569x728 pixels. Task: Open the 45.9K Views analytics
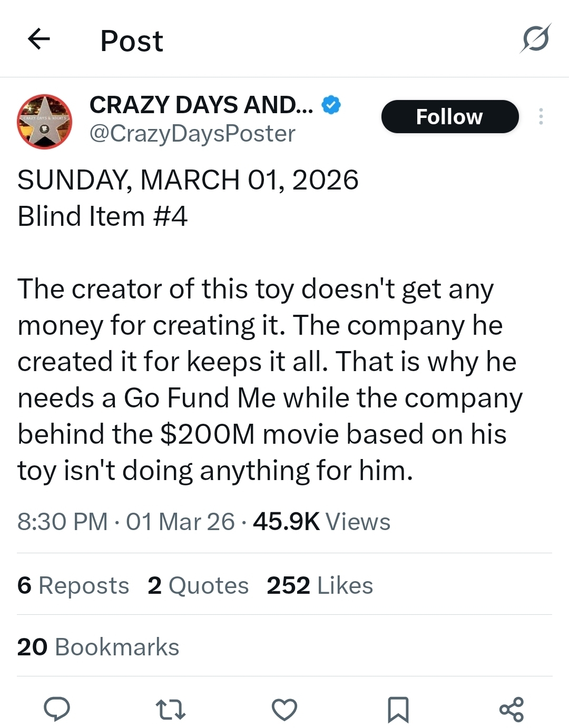[x=321, y=522]
